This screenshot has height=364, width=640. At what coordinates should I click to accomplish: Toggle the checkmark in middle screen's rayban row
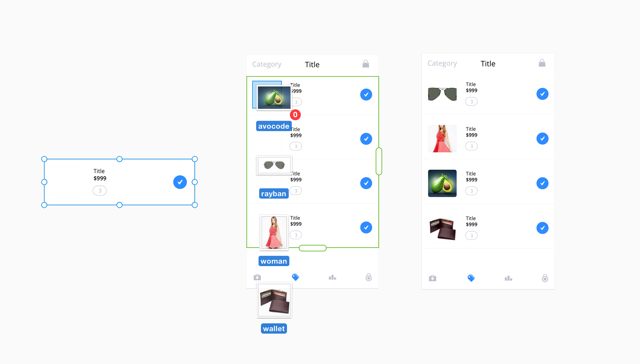pos(366,183)
